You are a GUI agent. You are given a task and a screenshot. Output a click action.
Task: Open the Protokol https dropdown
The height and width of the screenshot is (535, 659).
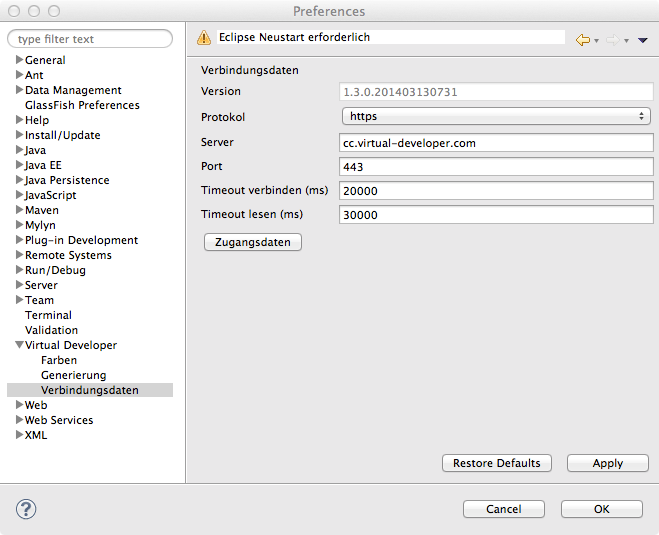pyautogui.click(x=495, y=117)
